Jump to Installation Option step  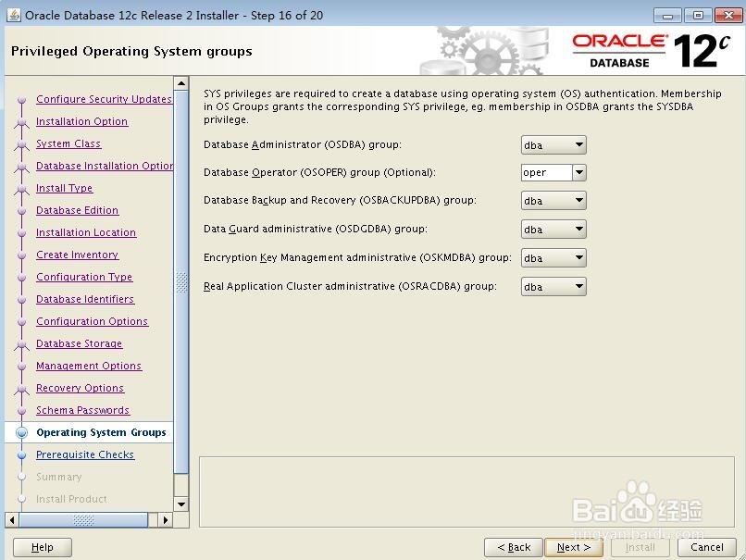[81, 121]
